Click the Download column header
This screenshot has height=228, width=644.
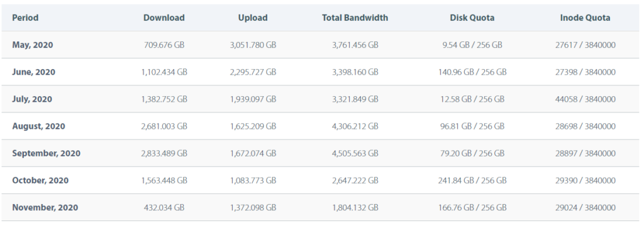click(164, 18)
